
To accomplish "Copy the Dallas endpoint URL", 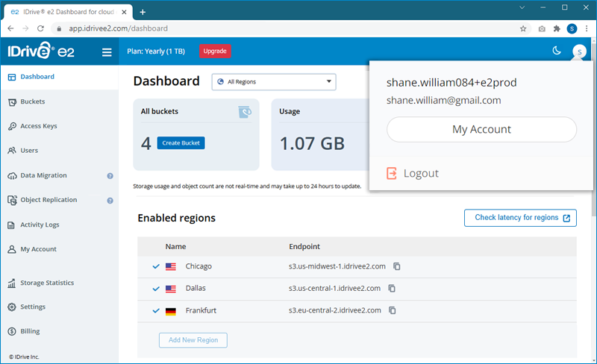I will tap(392, 288).
